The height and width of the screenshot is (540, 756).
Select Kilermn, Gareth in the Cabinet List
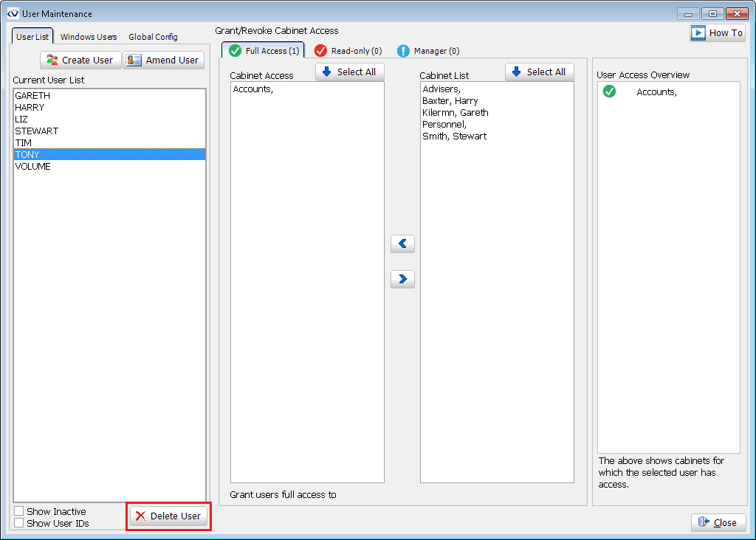point(497,113)
